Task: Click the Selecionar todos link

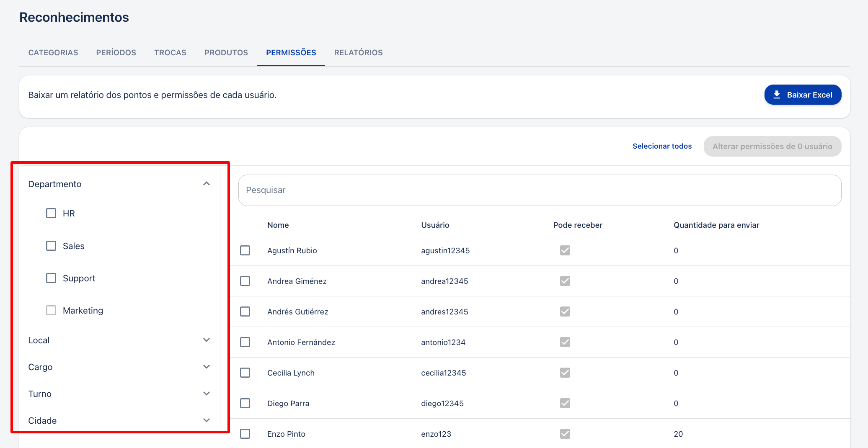Action: (662, 146)
